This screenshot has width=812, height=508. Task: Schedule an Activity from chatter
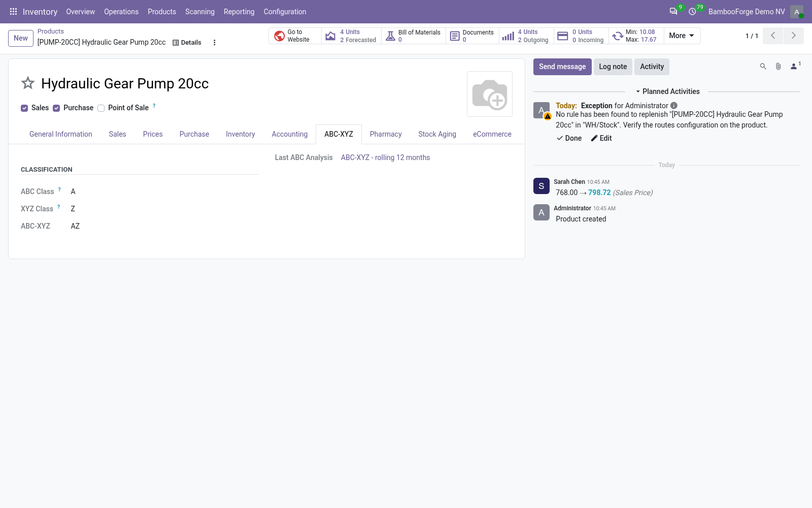652,67
